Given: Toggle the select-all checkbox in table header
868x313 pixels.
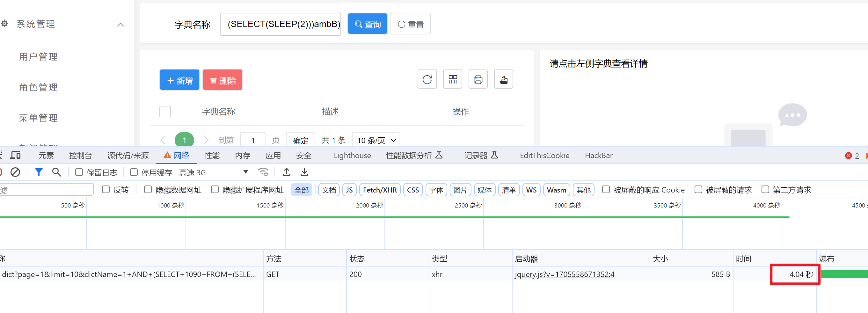Looking at the screenshot, I should click(165, 112).
